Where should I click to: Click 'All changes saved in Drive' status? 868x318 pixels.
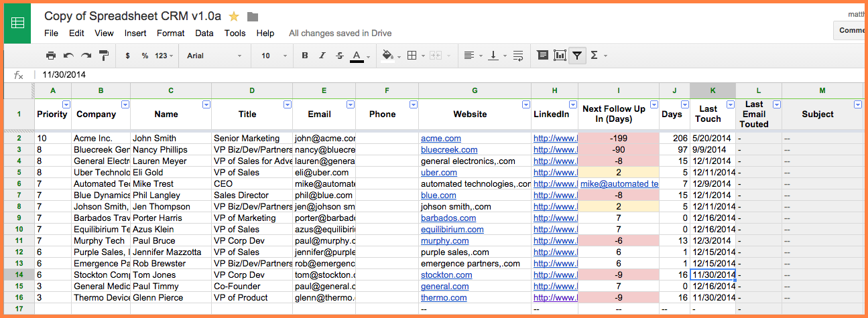340,33
